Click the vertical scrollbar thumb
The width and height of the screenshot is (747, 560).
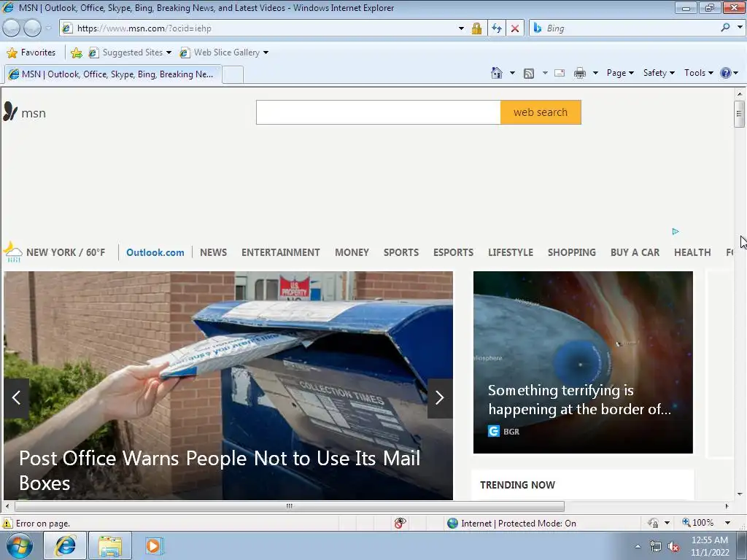point(739,114)
